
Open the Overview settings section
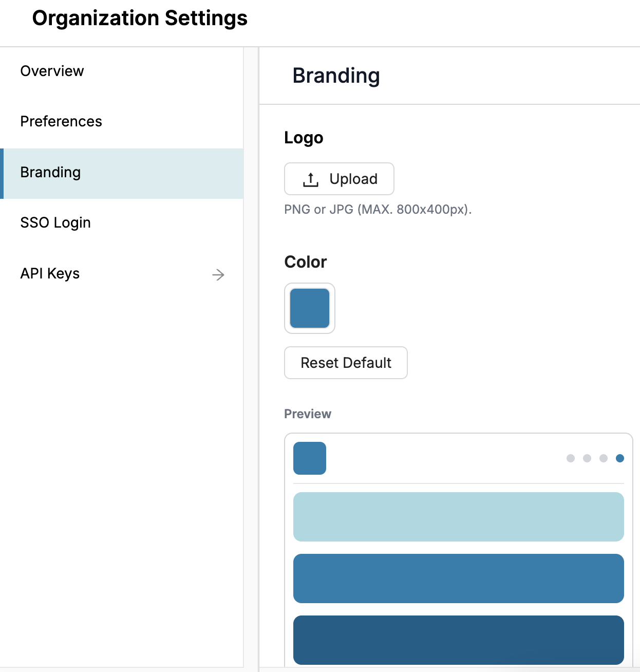point(52,71)
